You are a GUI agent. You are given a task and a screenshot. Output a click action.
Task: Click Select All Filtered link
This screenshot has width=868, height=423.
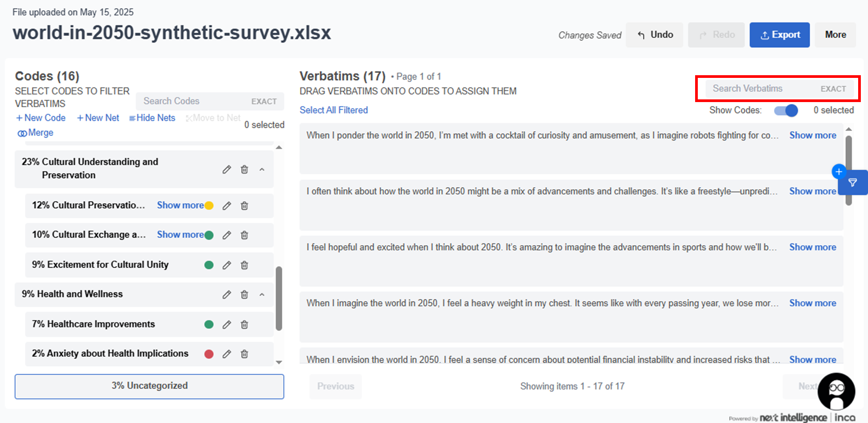click(334, 110)
